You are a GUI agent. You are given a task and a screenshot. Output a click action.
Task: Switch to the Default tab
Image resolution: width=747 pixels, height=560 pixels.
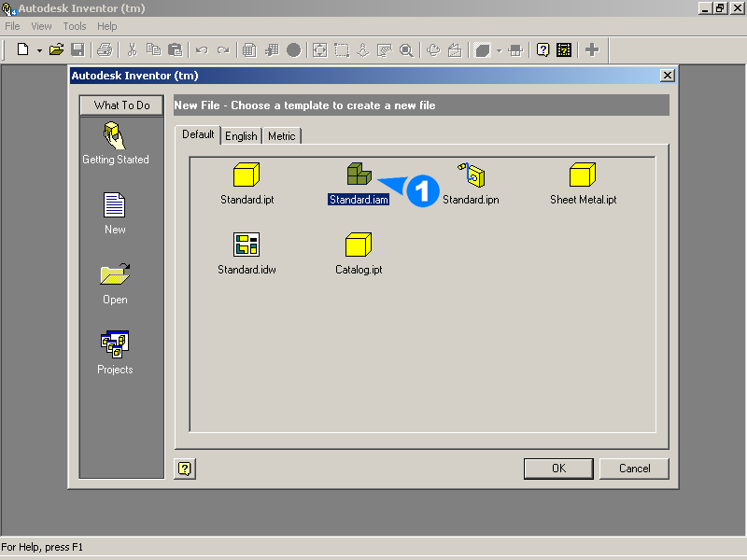pyautogui.click(x=198, y=134)
